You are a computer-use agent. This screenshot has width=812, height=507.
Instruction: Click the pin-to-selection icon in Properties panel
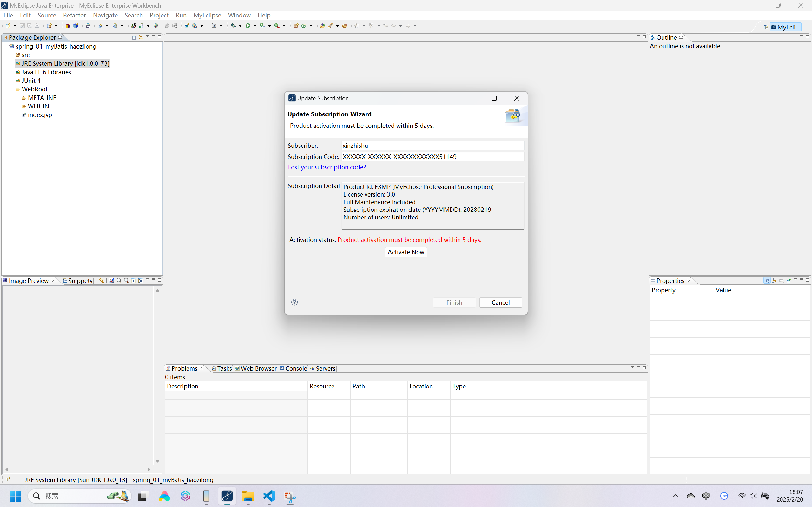pyautogui.click(x=789, y=281)
